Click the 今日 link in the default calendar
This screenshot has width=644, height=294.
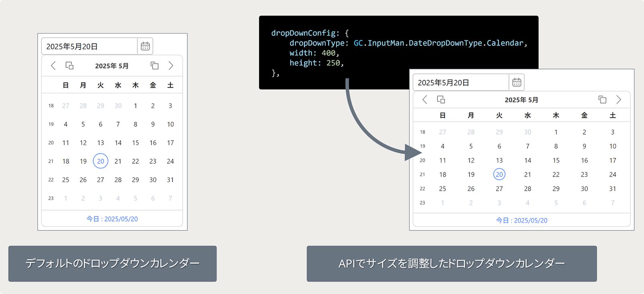[112, 219]
